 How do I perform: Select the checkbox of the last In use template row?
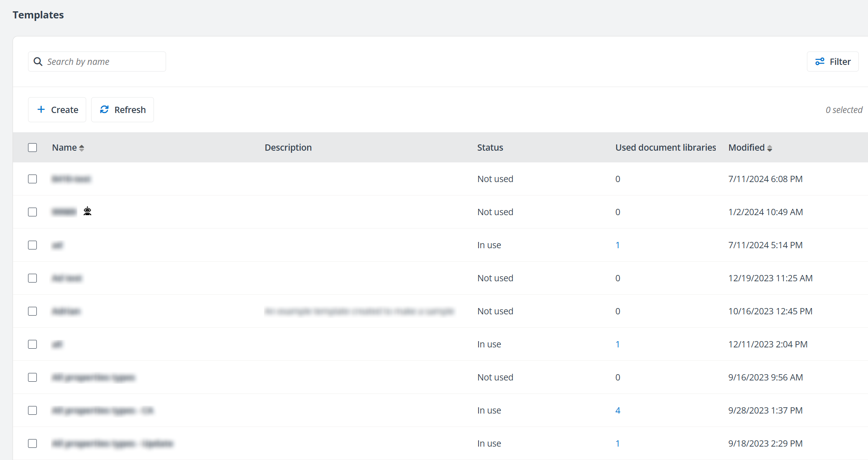33,443
